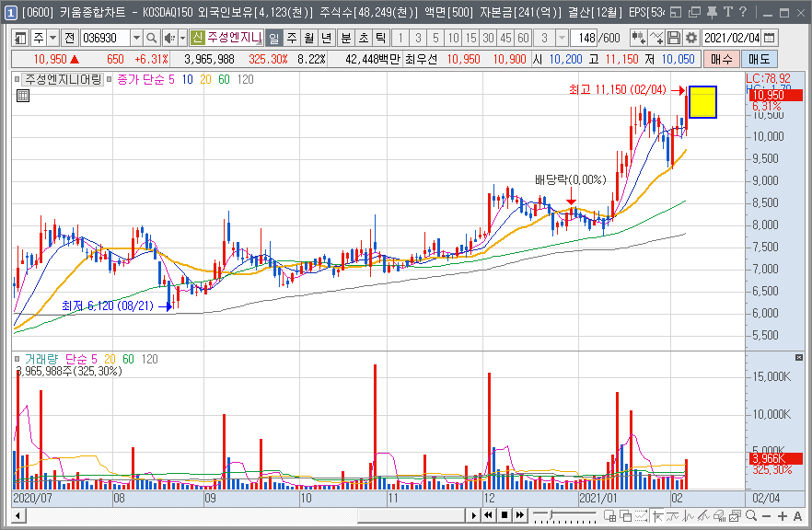Open the help question mark icon
812x530 pixels.
[743, 13]
